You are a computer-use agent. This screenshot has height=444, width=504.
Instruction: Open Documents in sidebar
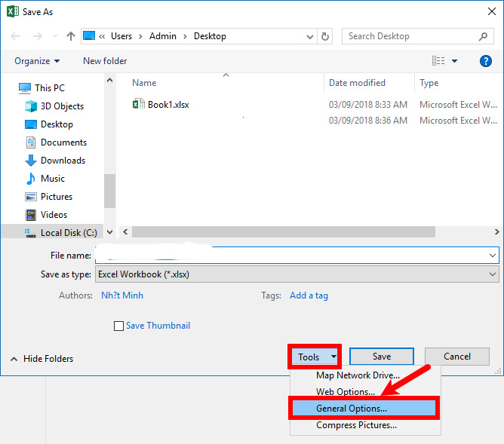[63, 142]
